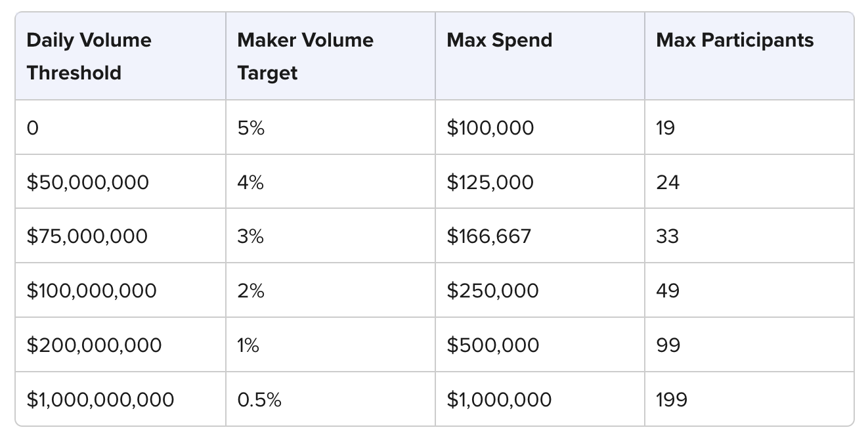This screenshot has height=436, width=868.
Task: Select the Max Spend column header
Action: (500, 41)
